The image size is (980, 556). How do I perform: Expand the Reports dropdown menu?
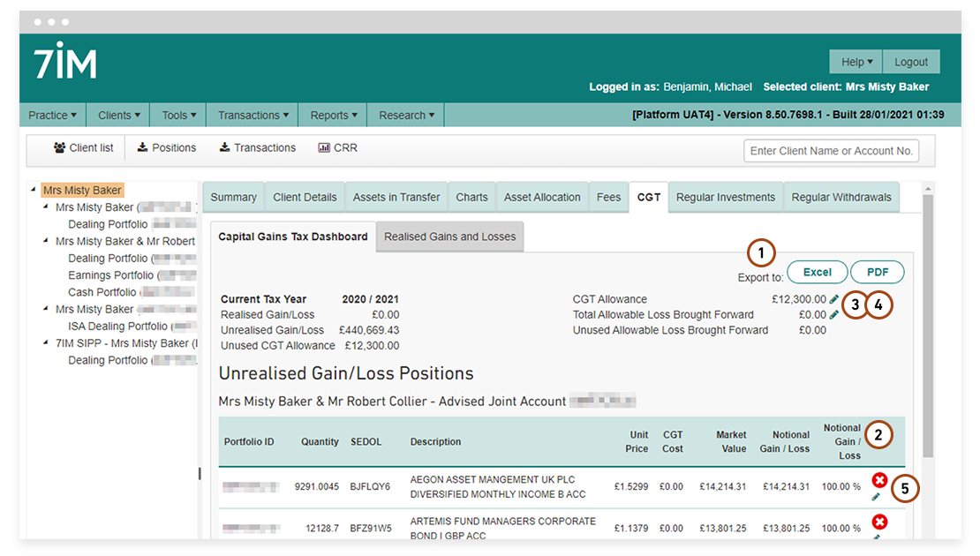click(334, 115)
